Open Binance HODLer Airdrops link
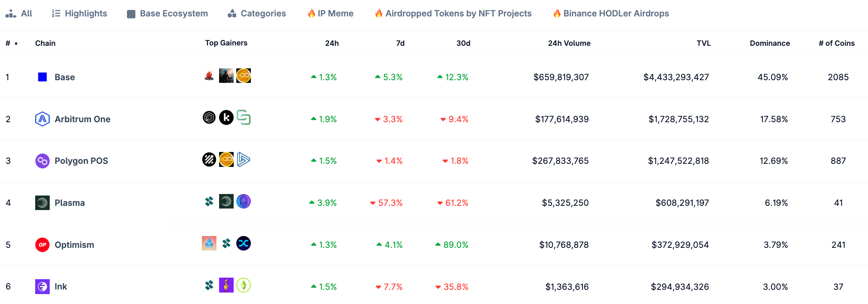 (611, 14)
